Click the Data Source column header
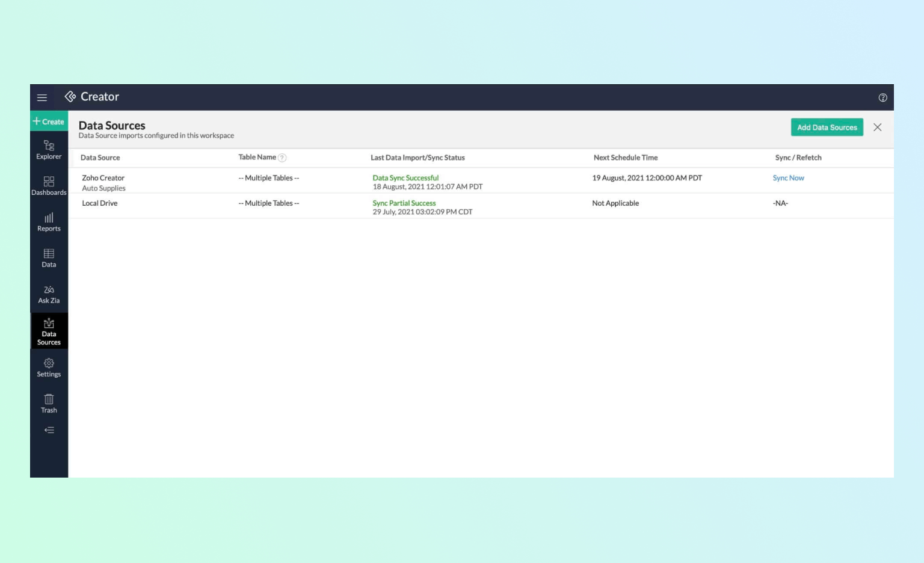924x563 pixels. [100, 158]
